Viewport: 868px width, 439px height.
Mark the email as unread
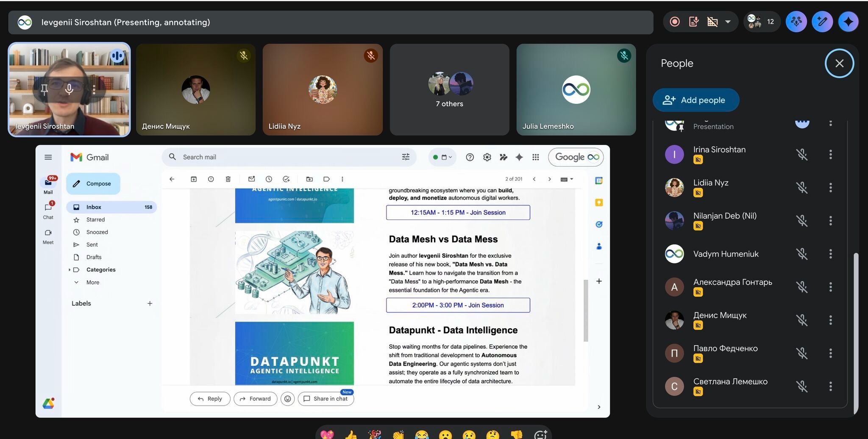point(251,179)
